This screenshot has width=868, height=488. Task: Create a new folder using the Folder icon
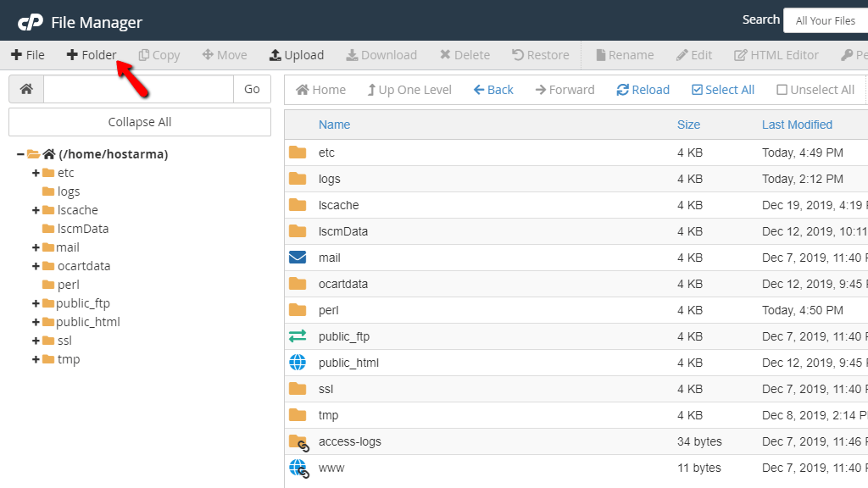click(92, 54)
